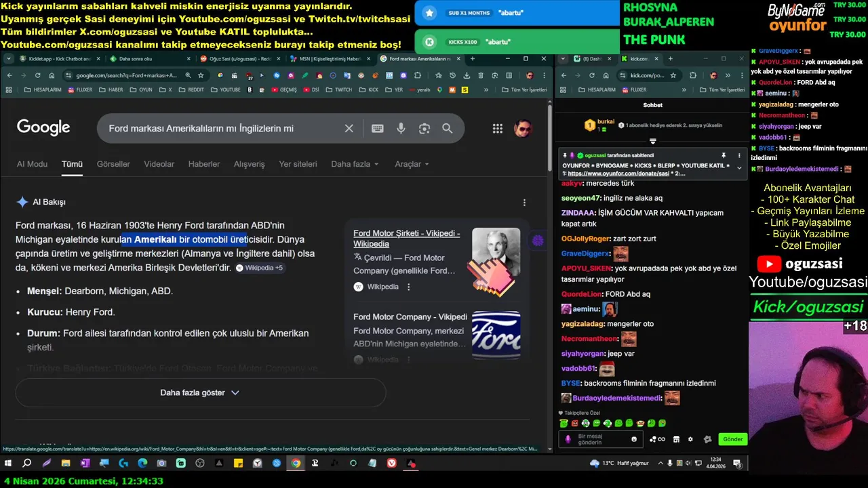Image resolution: width=868 pixels, height=488 pixels.
Task: Open the Google apps grid
Action: (498, 128)
